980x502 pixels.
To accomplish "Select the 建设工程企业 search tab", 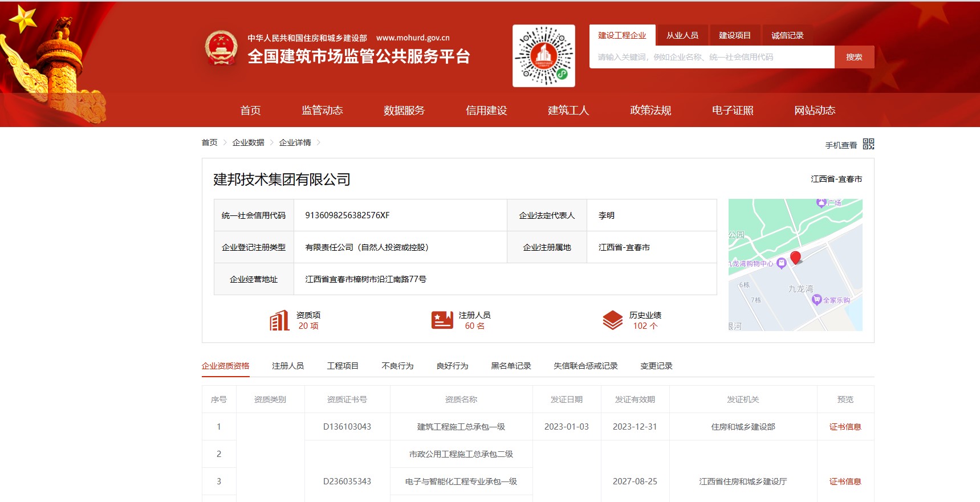I will pos(622,35).
